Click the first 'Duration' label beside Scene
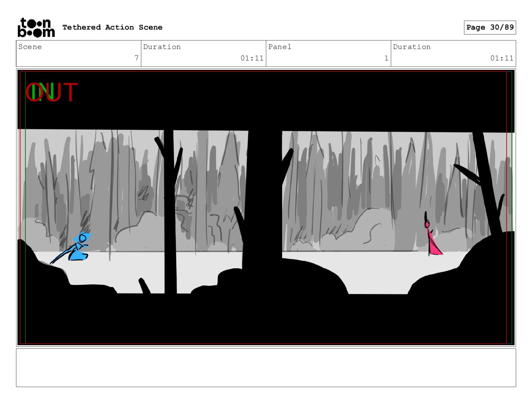 [x=162, y=47]
